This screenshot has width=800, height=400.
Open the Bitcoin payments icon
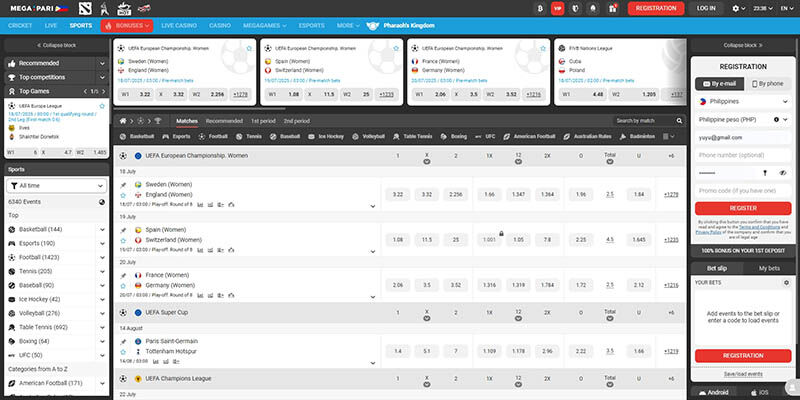click(540, 8)
